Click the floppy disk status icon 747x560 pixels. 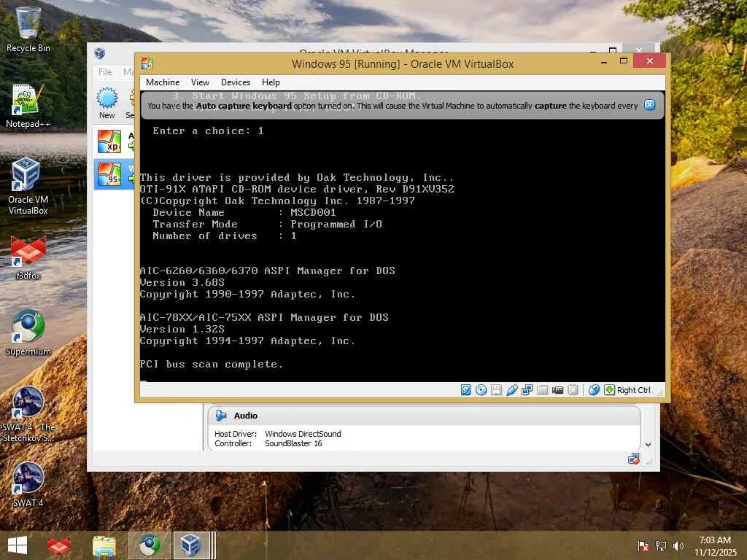click(496, 390)
